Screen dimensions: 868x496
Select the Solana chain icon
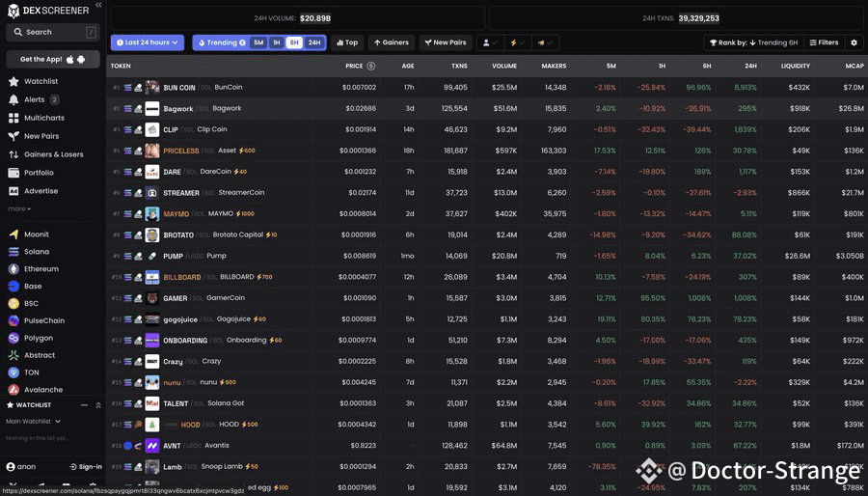[x=14, y=251]
